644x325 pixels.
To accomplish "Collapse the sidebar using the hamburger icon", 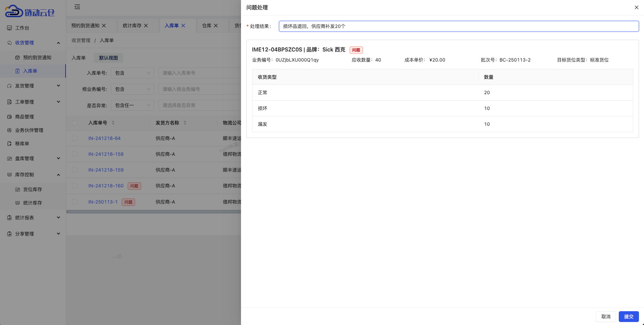I will [x=77, y=7].
